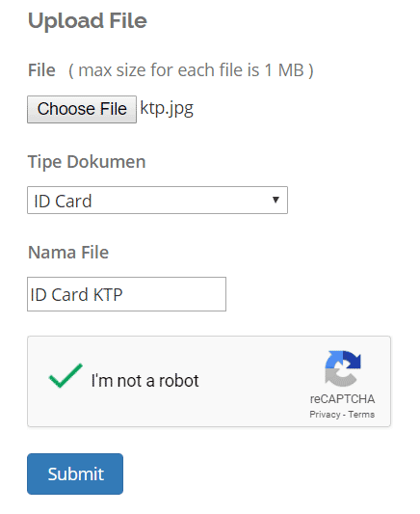This screenshot has width=420, height=514.
Task: Click the bold File label
Action: pos(41,70)
